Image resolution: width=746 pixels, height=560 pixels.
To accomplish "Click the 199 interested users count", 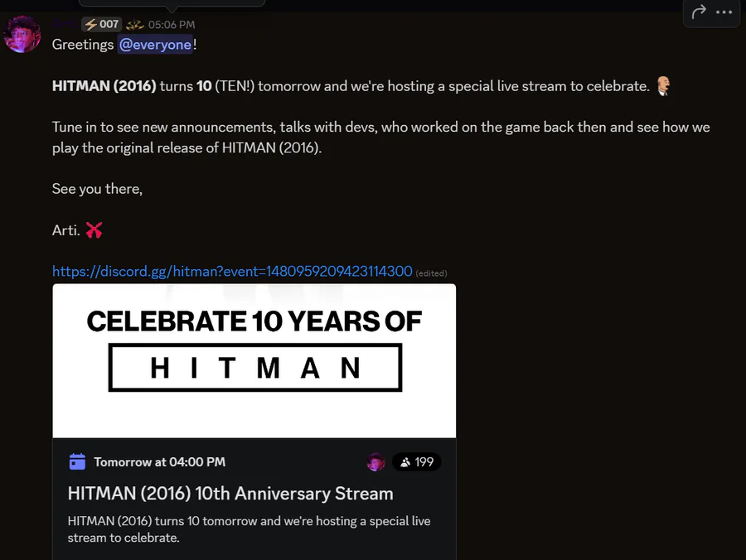I will [416, 462].
